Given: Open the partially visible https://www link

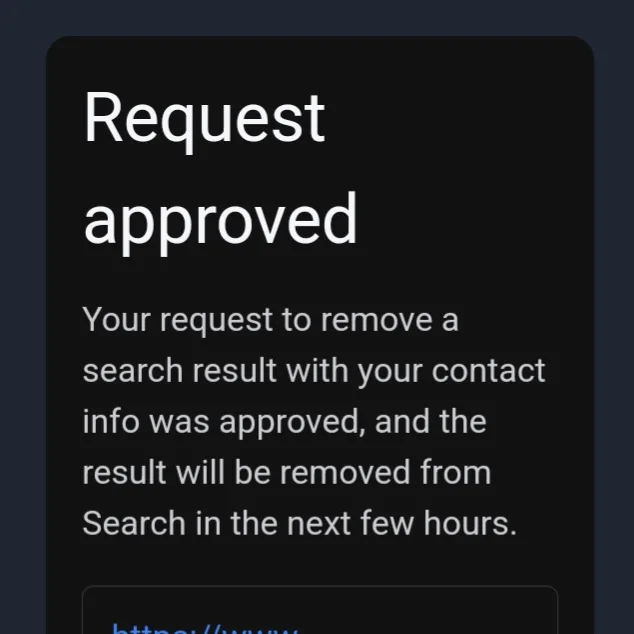Looking at the screenshot, I should 205,629.
